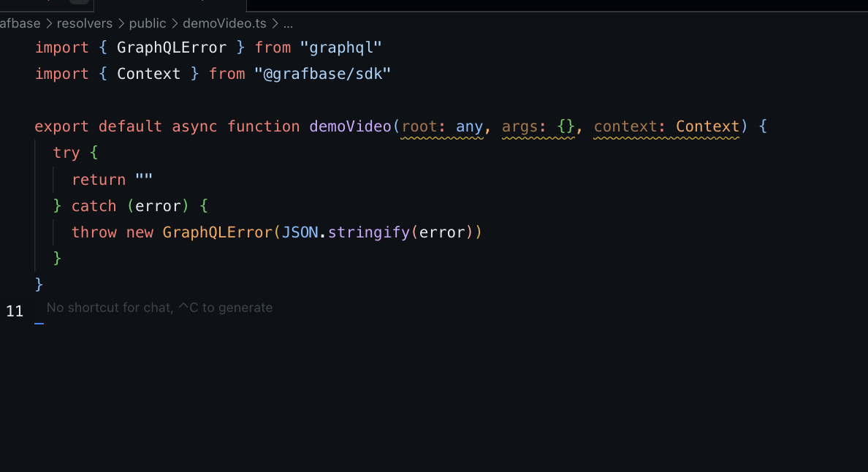Click the "export" keyword
The height and width of the screenshot is (472, 868).
click(62, 126)
